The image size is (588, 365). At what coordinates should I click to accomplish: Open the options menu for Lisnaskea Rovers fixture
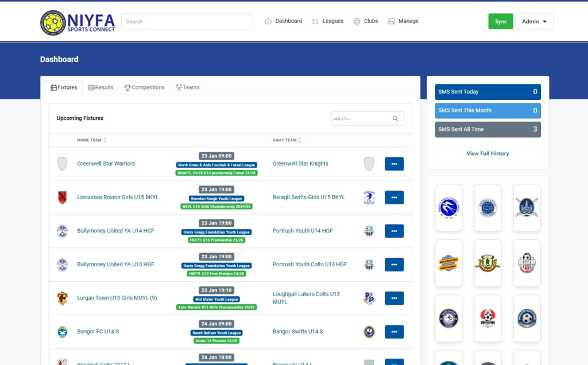[394, 197]
